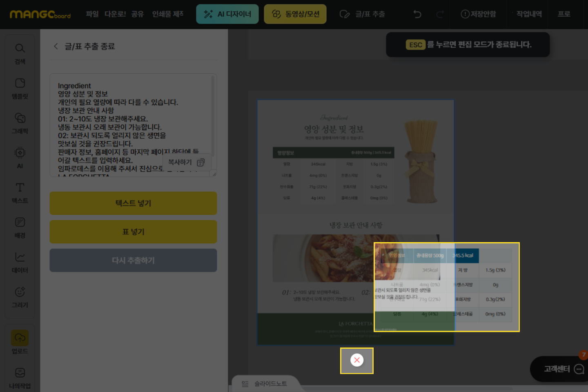Click the 텍스트 넣기 button

pyautogui.click(x=133, y=203)
